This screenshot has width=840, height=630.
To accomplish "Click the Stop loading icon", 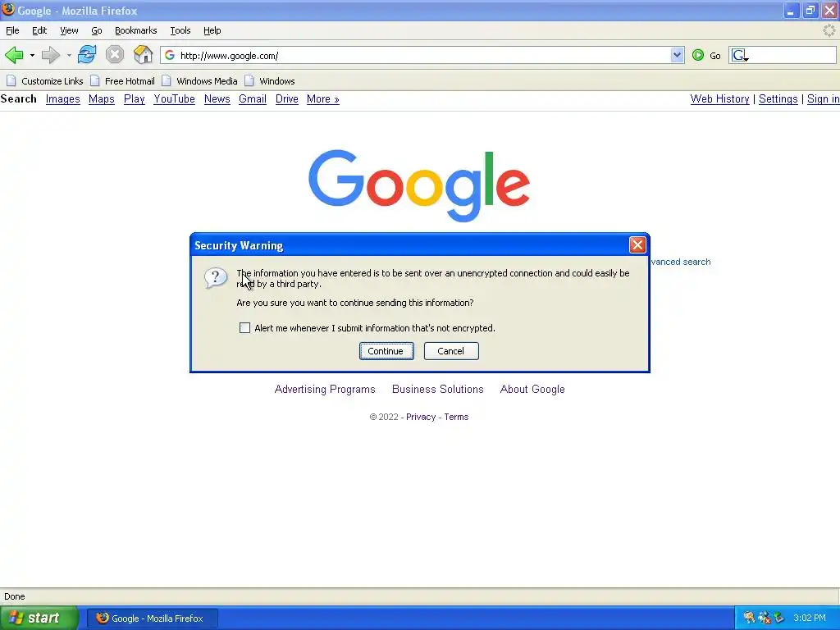I will click(x=114, y=55).
